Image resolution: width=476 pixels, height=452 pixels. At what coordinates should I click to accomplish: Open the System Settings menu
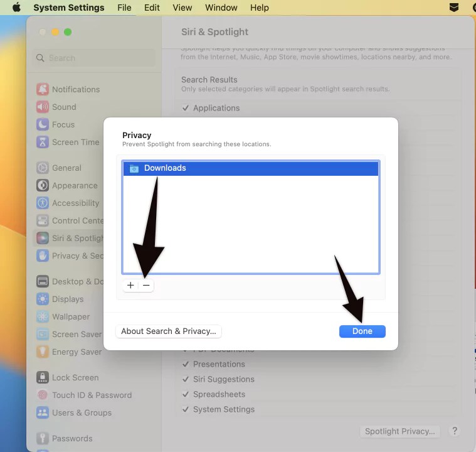(69, 8)
